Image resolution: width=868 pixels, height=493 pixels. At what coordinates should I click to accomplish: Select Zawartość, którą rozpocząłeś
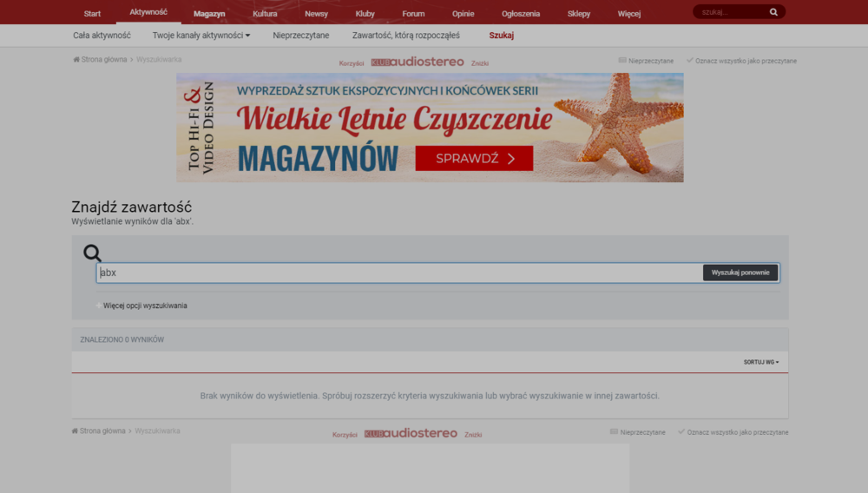pyautogui.click(x=405, y=36)
